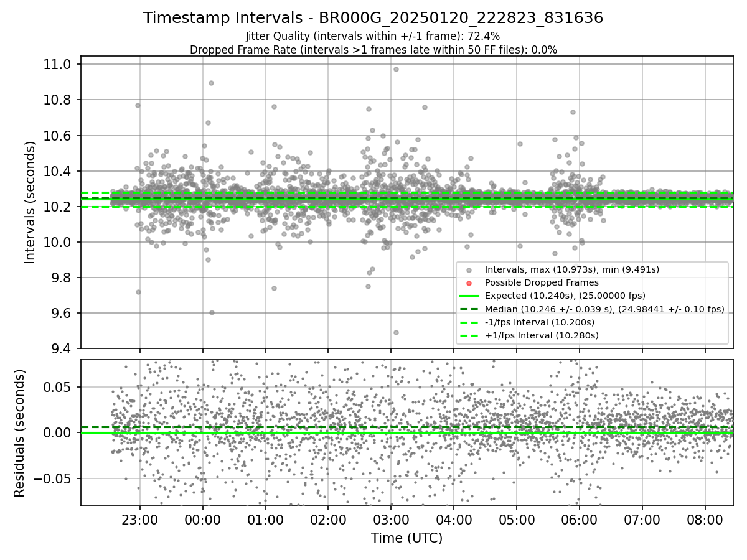Screen dimensions: 747x560
Task: Click the legend entry 'Intervals, max (10.973s), min (9.491s)'
Action: click(572, 269)
